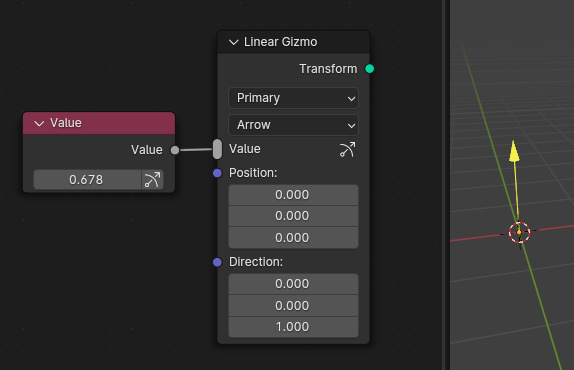This screenshot has height=370, width=574.
Task: Click Direction Z field showing 1.000
Action: pyautogui.click(x=293, y=327)
